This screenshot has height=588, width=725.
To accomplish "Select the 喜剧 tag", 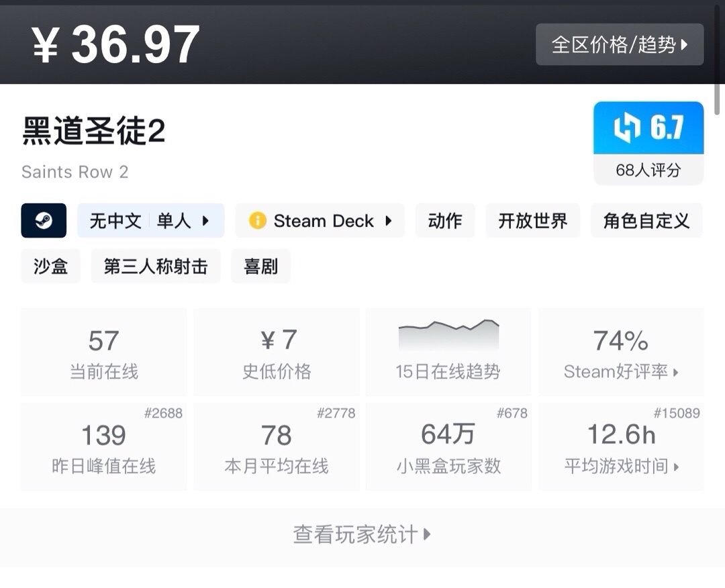I will [260, 266].
